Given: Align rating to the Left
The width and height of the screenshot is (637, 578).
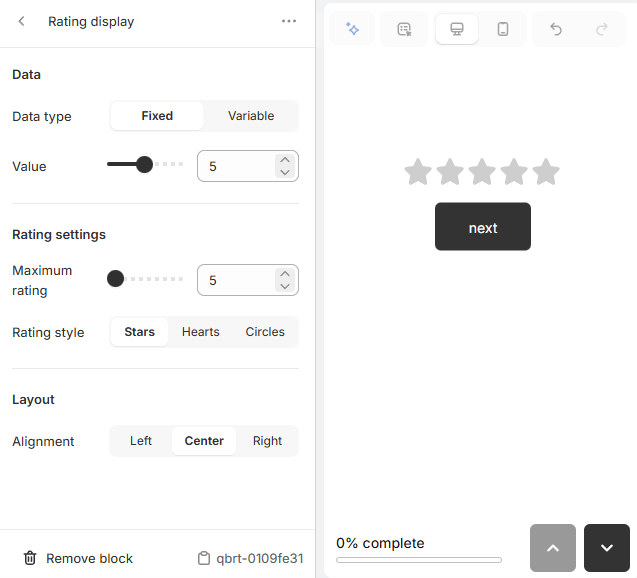Looking at the screenshot, I should pyautogui.click(x=141, y=441).
